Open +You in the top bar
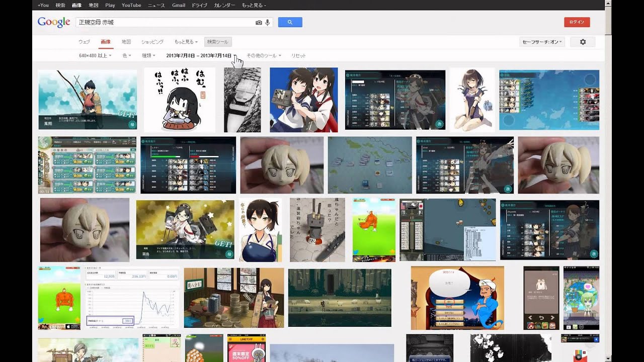The image size is (644, 362). tap(43, 5)
